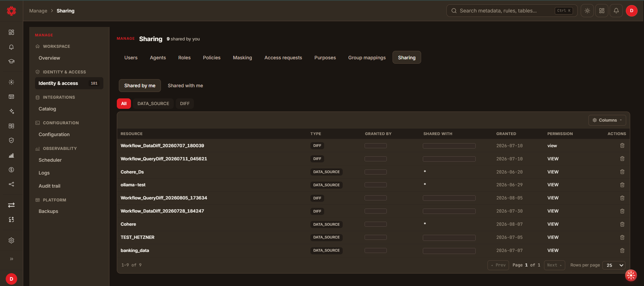The width and height of the screenshot is (644, 286).
Task: Open the Catalog sidebar item
Action: coord(47,109)
